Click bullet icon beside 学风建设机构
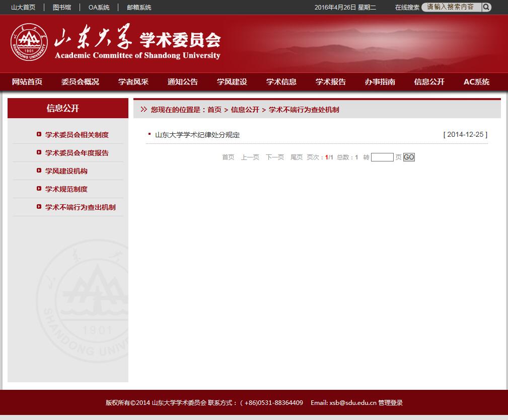 [39, 170]
